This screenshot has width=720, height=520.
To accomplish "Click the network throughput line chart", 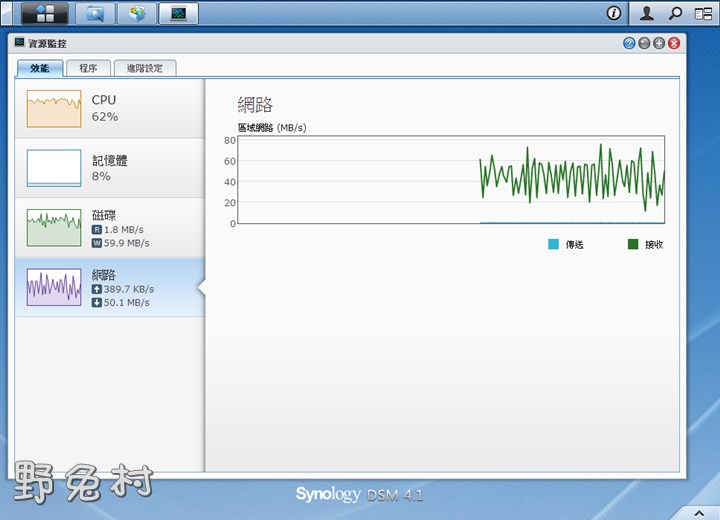I will point(451,180).
